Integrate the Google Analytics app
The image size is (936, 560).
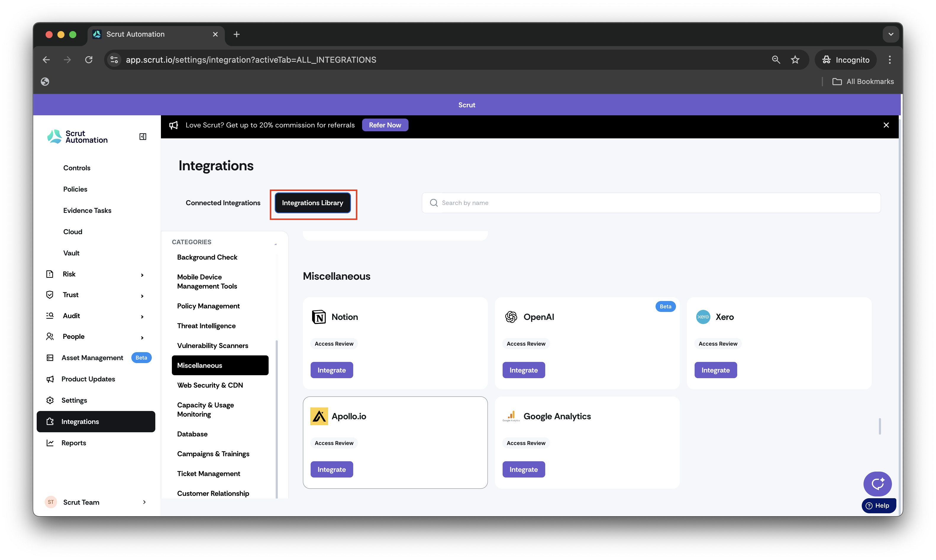523,470
